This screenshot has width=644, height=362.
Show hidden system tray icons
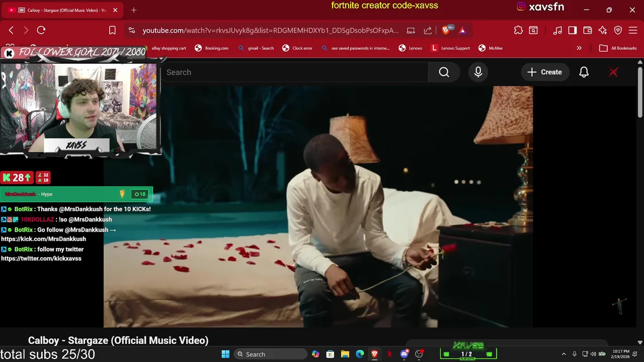[x=563, y=354]
